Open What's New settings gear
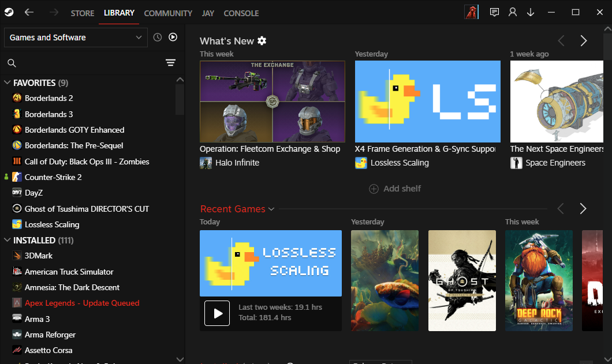612x364 pixels. (262, 40)
